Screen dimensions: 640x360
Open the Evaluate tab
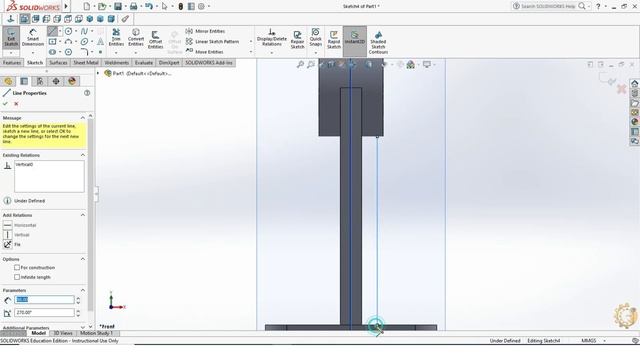pyautogui.click(x=144, y=62)
